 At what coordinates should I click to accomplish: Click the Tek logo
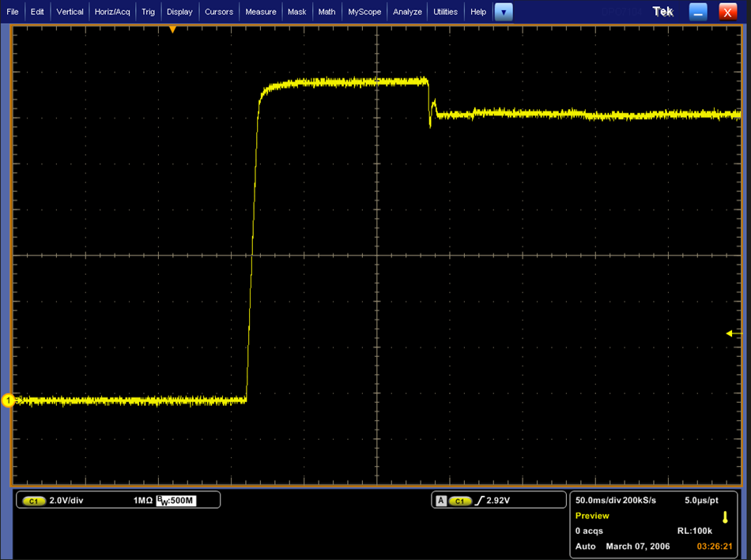point(663,12)
